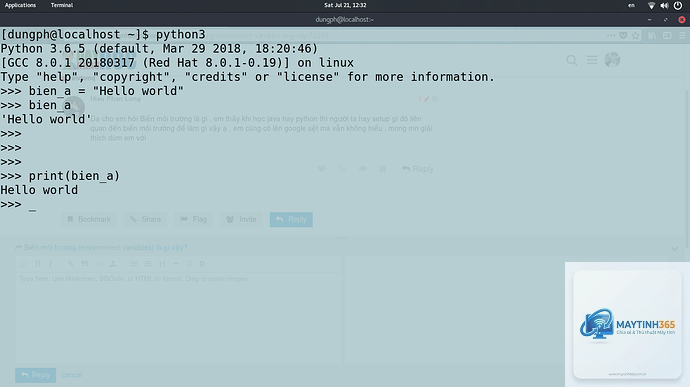Image resolution: width=690 pixels, height=387 pixels.
Task: Insert horizontal rule in composer
Action: click(176, 264)
